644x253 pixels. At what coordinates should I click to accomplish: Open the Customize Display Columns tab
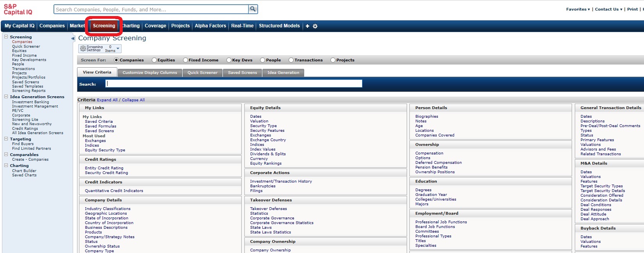150,73
